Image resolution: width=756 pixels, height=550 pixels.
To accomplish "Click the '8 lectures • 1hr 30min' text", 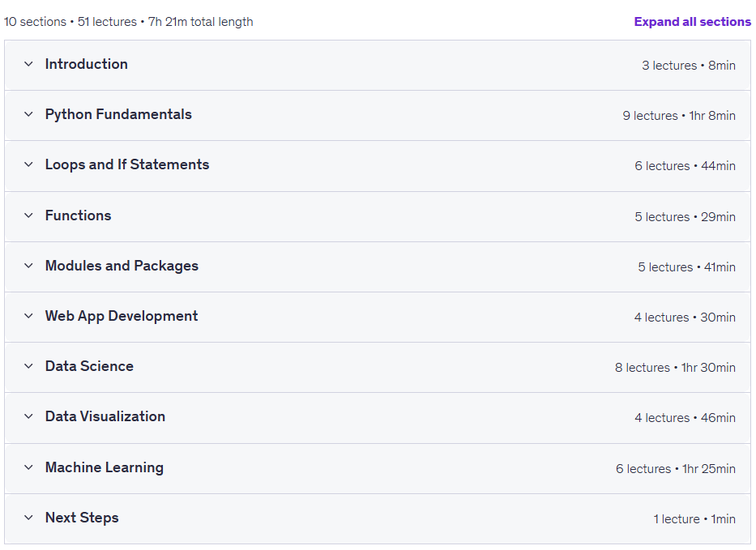I will 675,367.
